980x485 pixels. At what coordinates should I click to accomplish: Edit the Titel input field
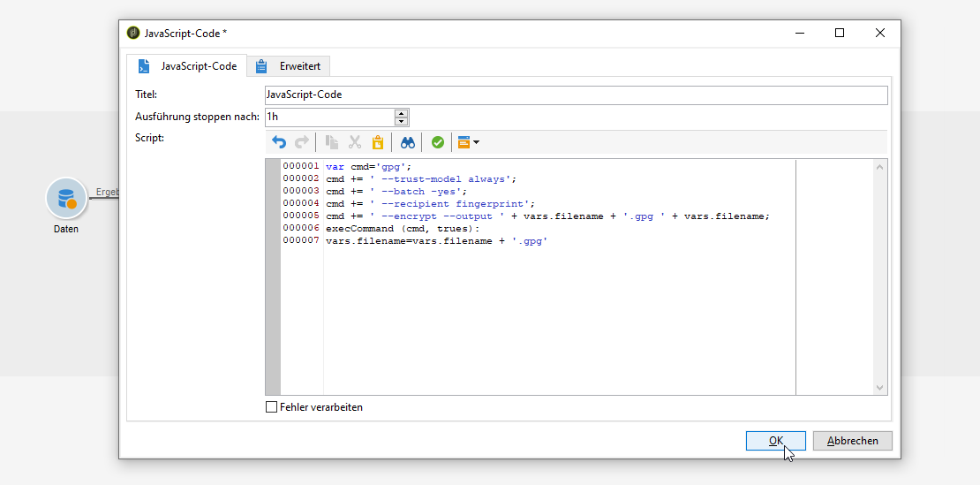point(576,95)
